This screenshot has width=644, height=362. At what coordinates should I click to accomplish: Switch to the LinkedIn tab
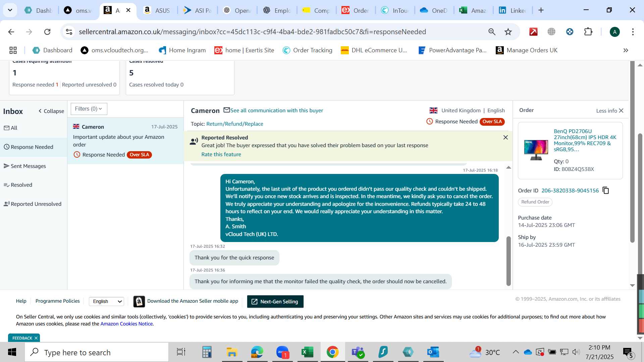(513, 10)
